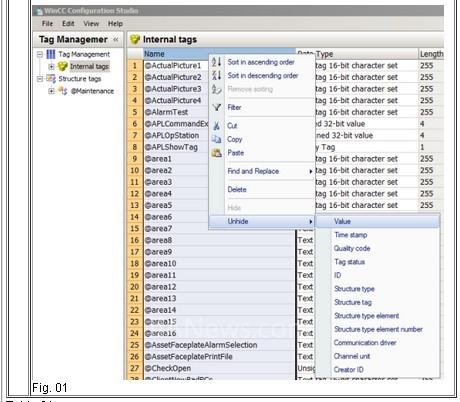Collapse the Structure tags tree node

pyautogui.click(x=40, y=79)
